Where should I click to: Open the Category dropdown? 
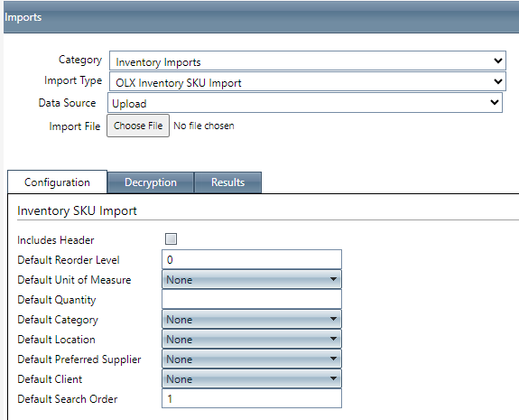[308, 61]
